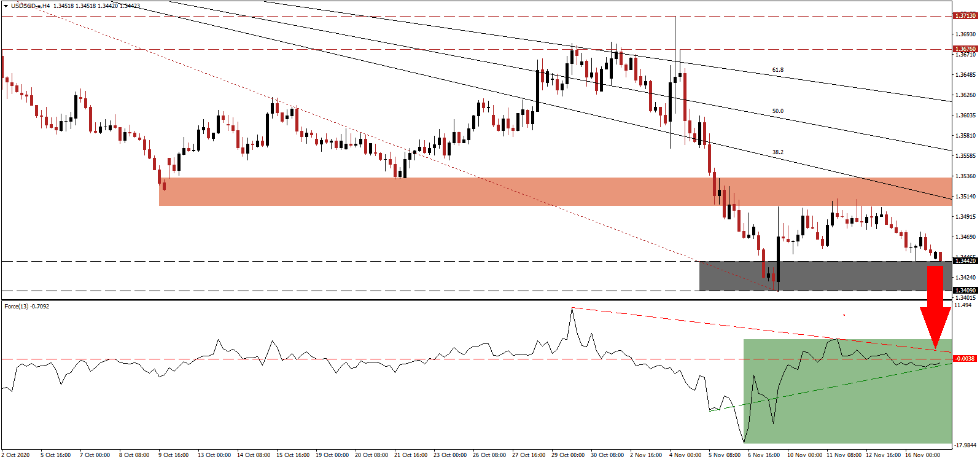Click the 1.34090 black price tag
This screenshot has height=462, width=980.
point(964,291)
